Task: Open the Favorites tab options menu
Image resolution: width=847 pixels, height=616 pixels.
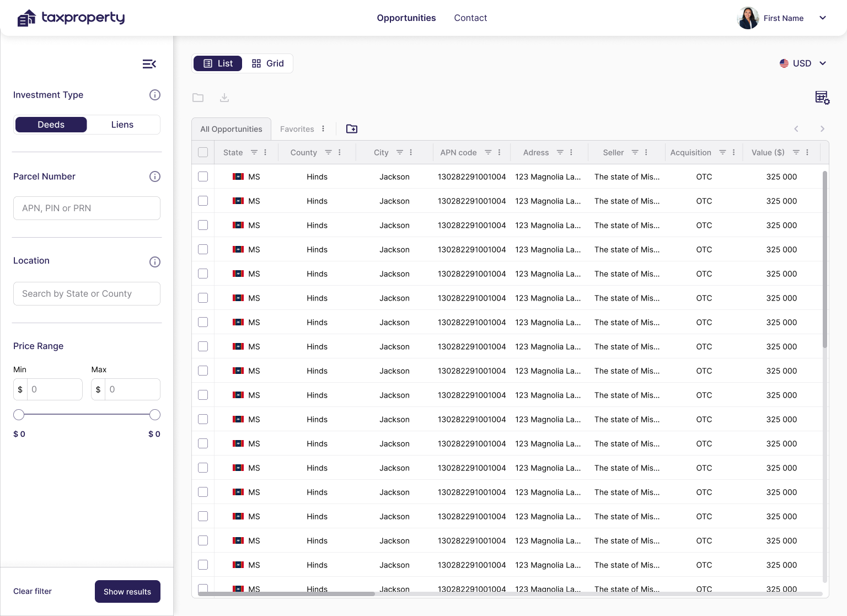Action: click(323, 129)
